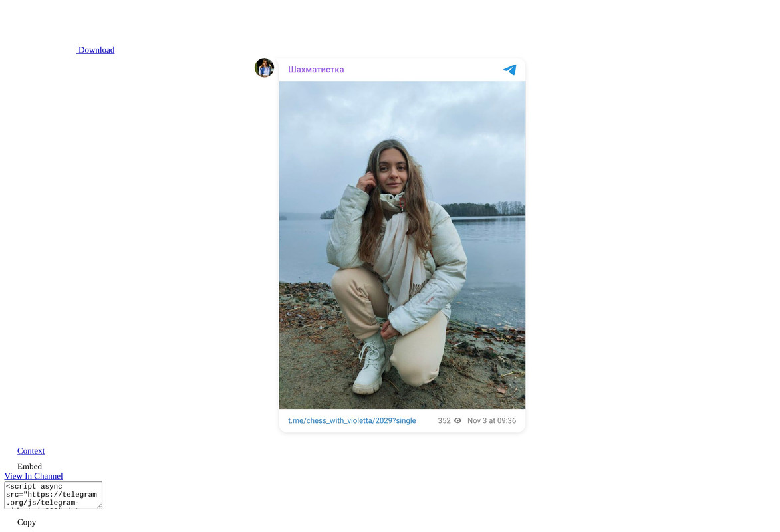Click the Telegram paper plane icon
Screen dimensions: 780x532
(x=509, y=70)
